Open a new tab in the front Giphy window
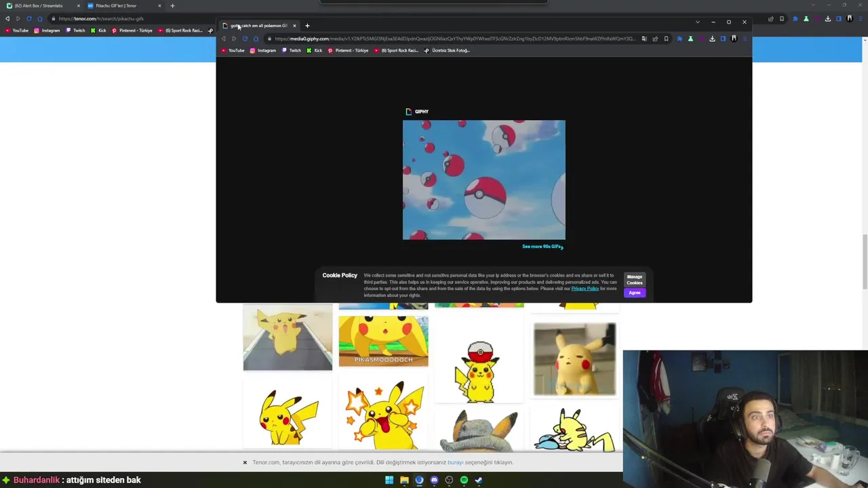Viewport: 868px width, 488px height. point(307,26)
